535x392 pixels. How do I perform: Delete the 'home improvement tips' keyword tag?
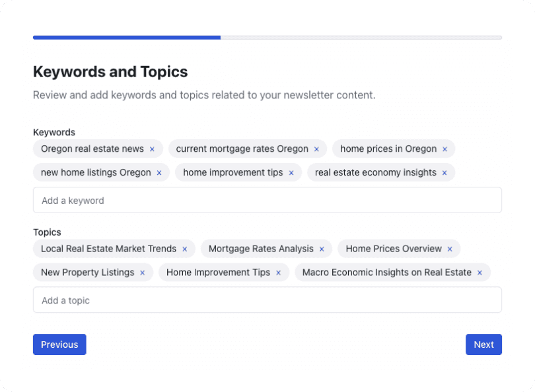click(291, 173)
